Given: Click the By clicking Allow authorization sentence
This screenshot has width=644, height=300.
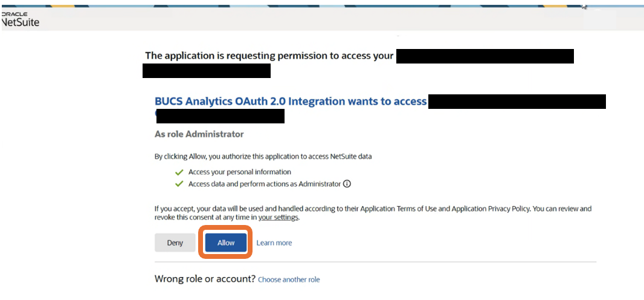Looking at the screenshot, I should (x=263, y=157).
